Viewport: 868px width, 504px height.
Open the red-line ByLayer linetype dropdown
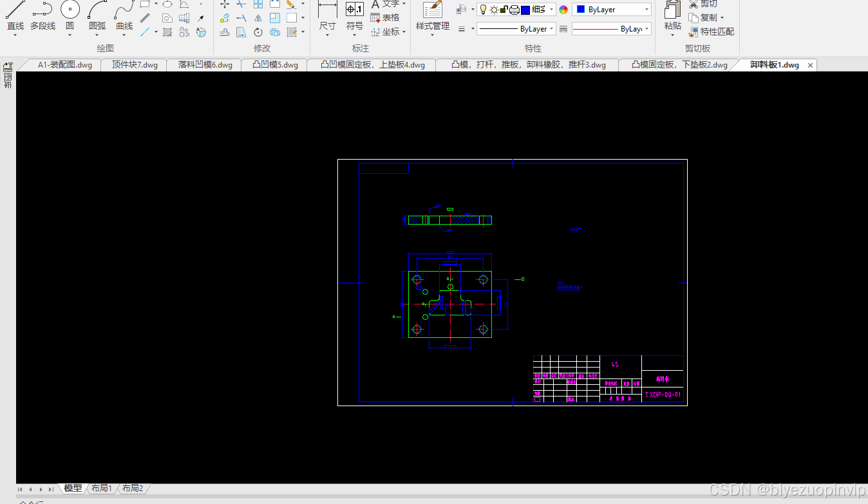612,29
